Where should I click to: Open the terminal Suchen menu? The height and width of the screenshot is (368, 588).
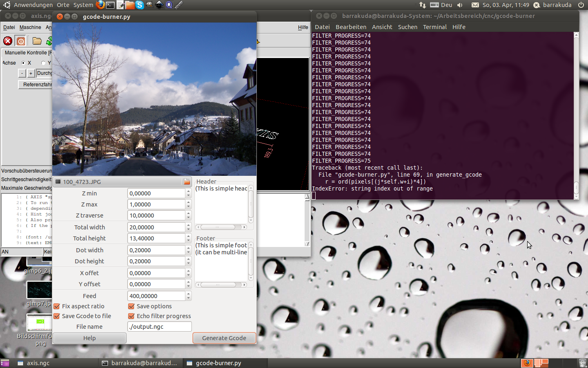(x=408, y=27)
